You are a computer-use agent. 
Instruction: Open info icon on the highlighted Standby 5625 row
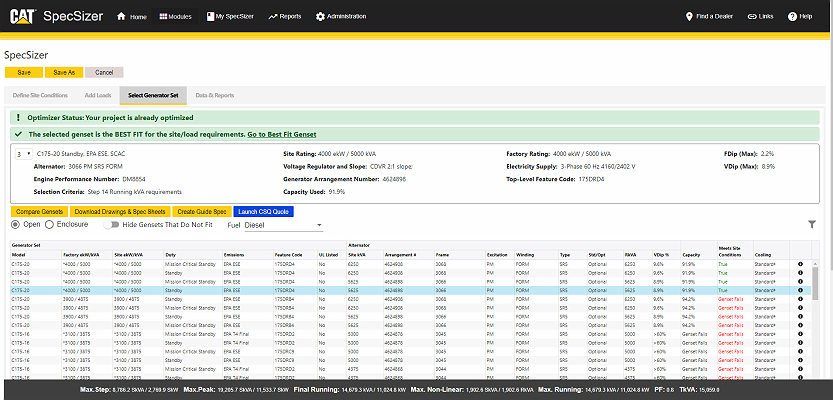(x=800, y=290)
